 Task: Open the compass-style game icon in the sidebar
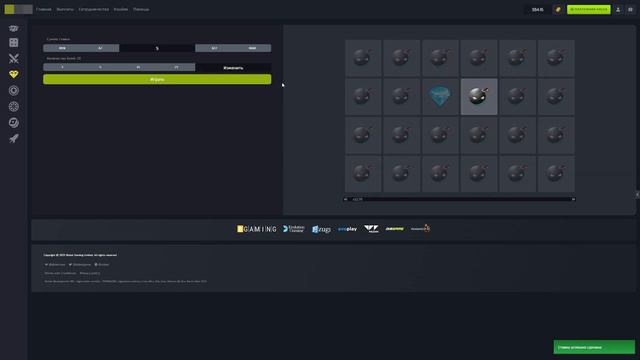[x=13, y=122]
